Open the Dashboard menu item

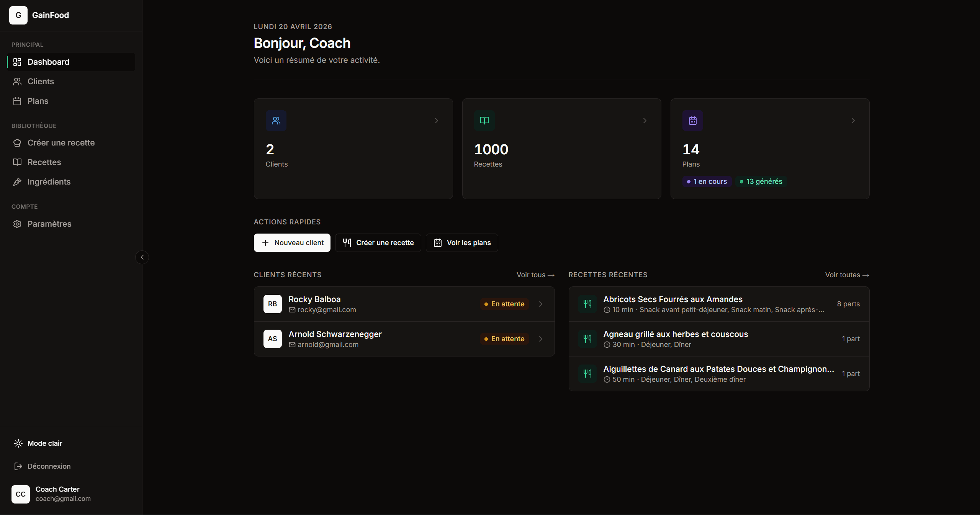coord(71,62)
